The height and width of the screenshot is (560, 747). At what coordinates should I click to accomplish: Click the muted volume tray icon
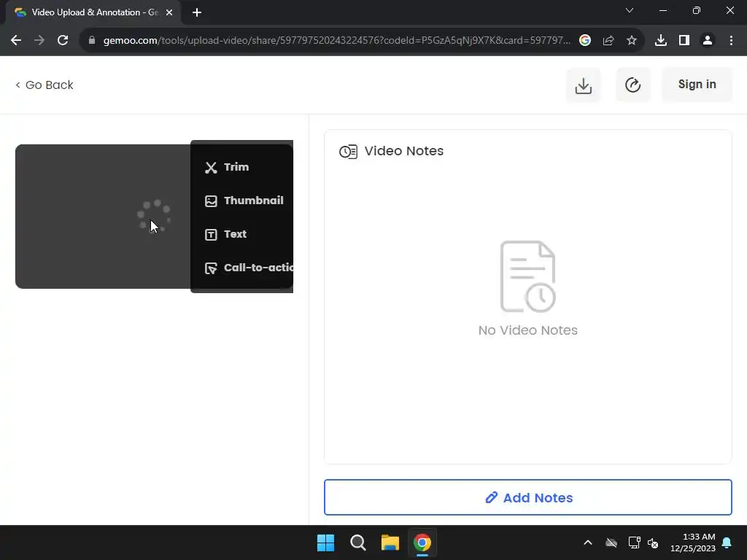pyautogui.click(x=653, y=542)
